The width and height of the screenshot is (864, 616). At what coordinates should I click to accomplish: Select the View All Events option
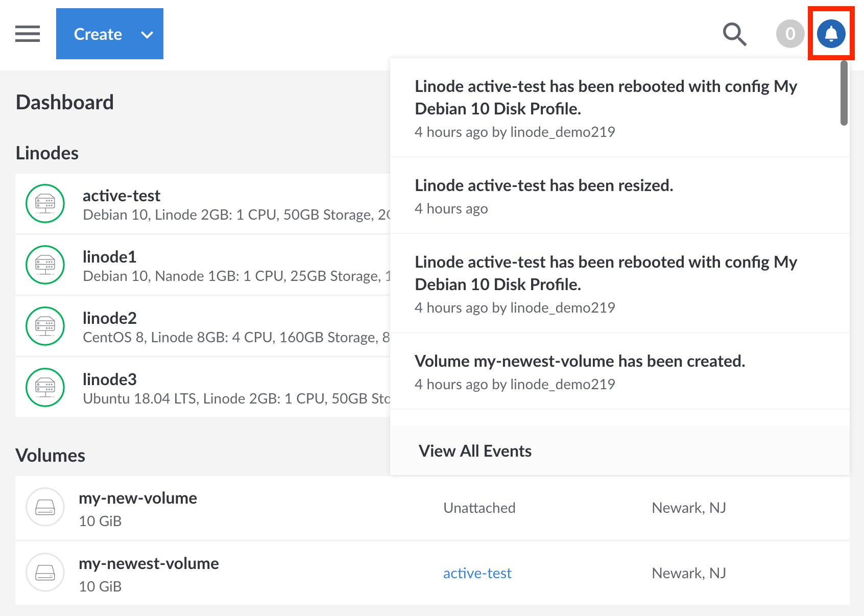tap(475, 451)
